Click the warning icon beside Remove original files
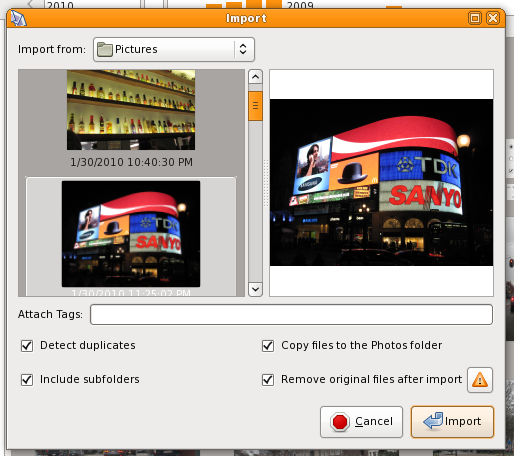Image resolution: width=514 pixels, height=456 pixels. (480, 380)
